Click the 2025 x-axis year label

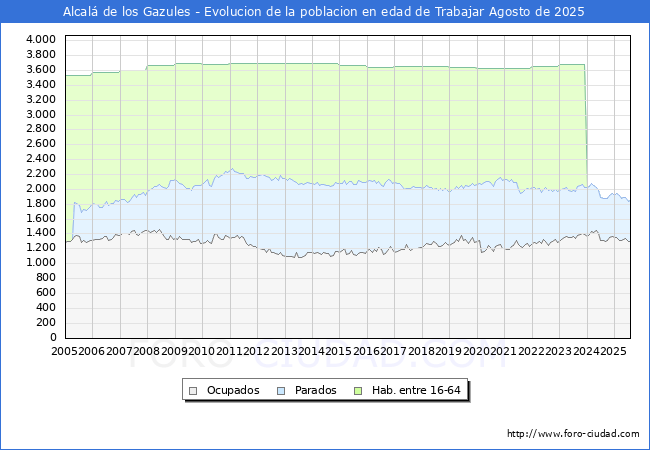click(613, 351)
